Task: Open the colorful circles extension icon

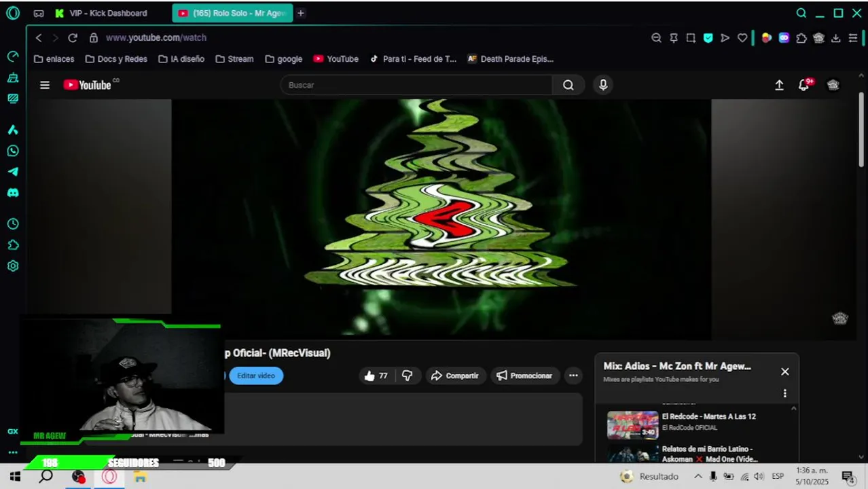Action: 767,38
